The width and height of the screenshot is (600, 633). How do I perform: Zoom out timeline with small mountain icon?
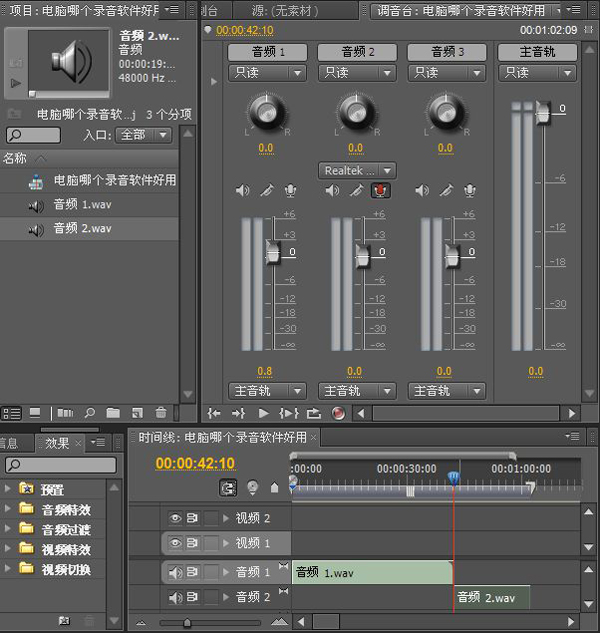141,623
